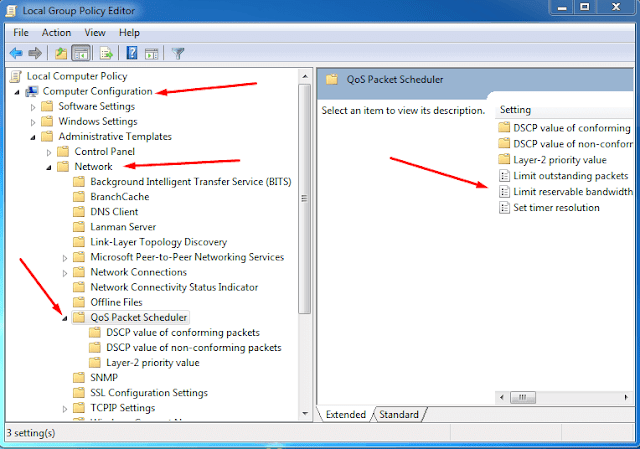Click the Up one level folder icon
The height and width of the screenshot is (449, 640).
[x=61, y=53]
